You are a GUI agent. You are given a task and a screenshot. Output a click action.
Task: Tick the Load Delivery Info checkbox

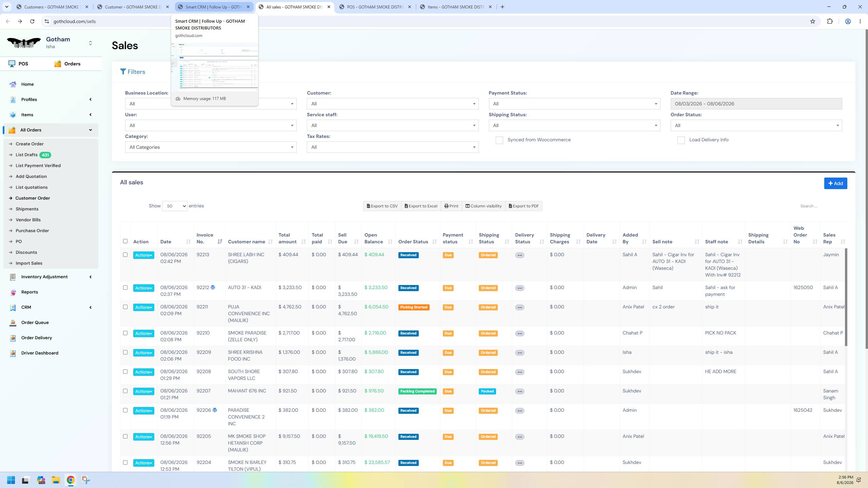click(681, 140)
